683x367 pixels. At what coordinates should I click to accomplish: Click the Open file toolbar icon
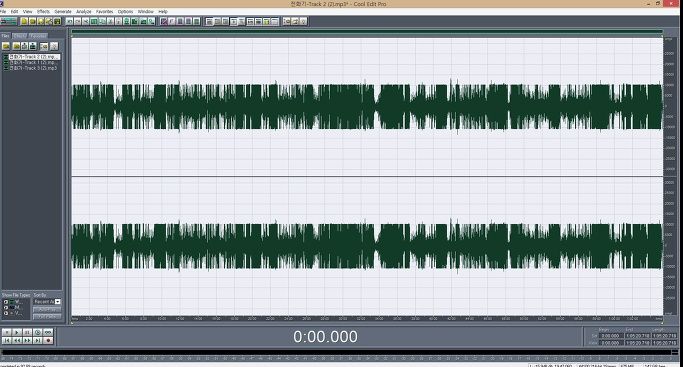[33, 21]
